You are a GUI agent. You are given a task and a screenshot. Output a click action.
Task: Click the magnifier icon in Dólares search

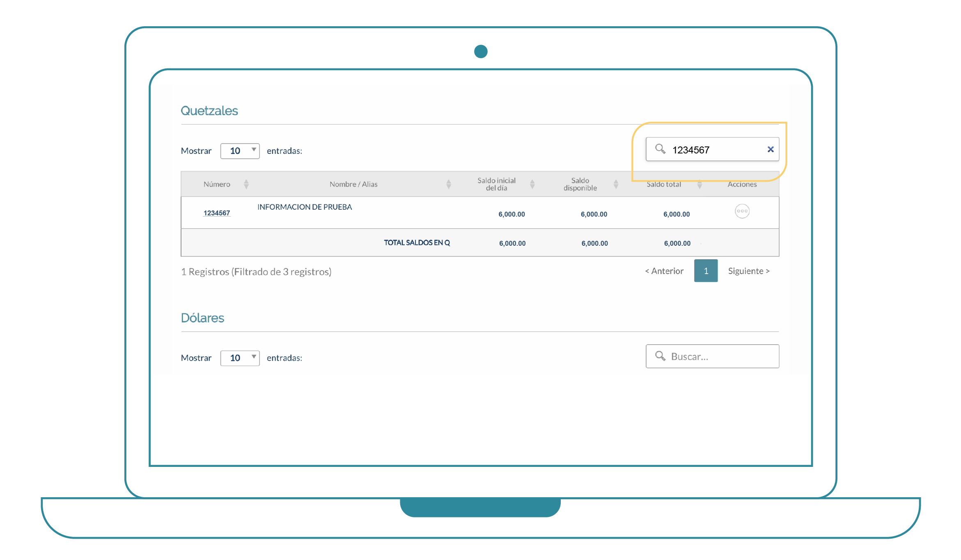(x=660, y=356)
